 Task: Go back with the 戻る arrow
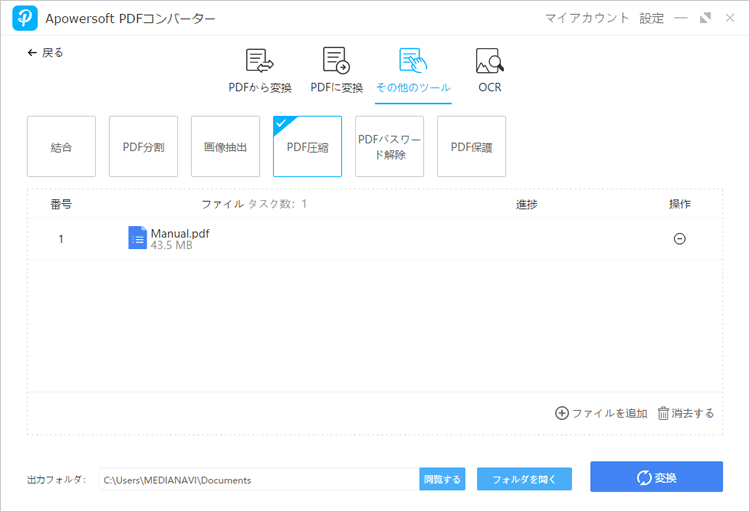[x=45, y=53]
